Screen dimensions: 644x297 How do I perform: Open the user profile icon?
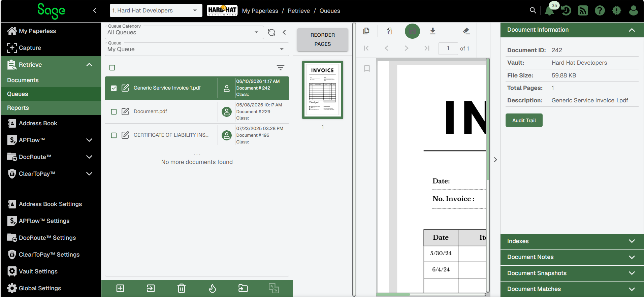pos(634,11)
